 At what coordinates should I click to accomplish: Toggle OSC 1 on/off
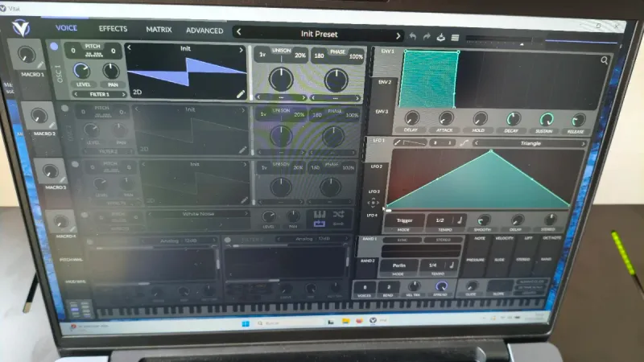(x=54, y=47)
